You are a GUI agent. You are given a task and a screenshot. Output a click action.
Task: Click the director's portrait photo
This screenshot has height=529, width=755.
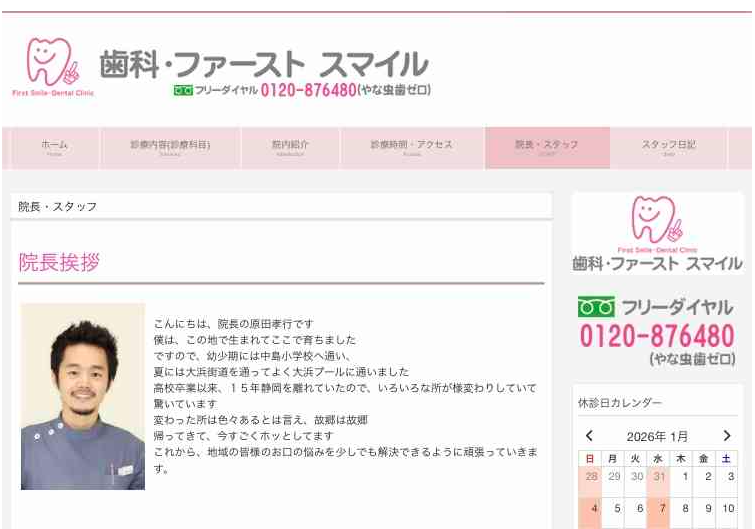click(x=83, y=396)
